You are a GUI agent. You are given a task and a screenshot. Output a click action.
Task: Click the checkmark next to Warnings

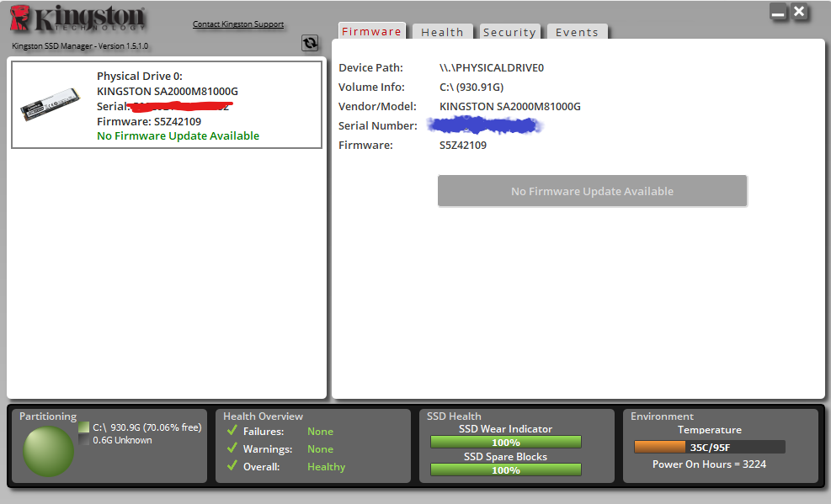pos(232,448)
